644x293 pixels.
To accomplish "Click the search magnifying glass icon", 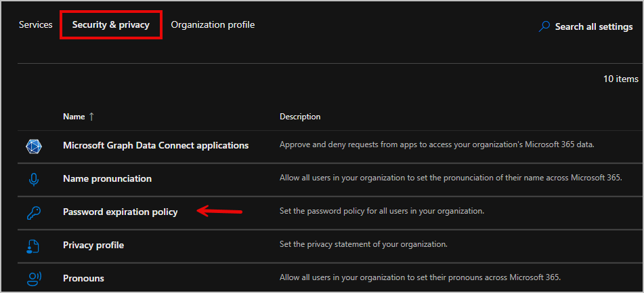I will 544,27.
